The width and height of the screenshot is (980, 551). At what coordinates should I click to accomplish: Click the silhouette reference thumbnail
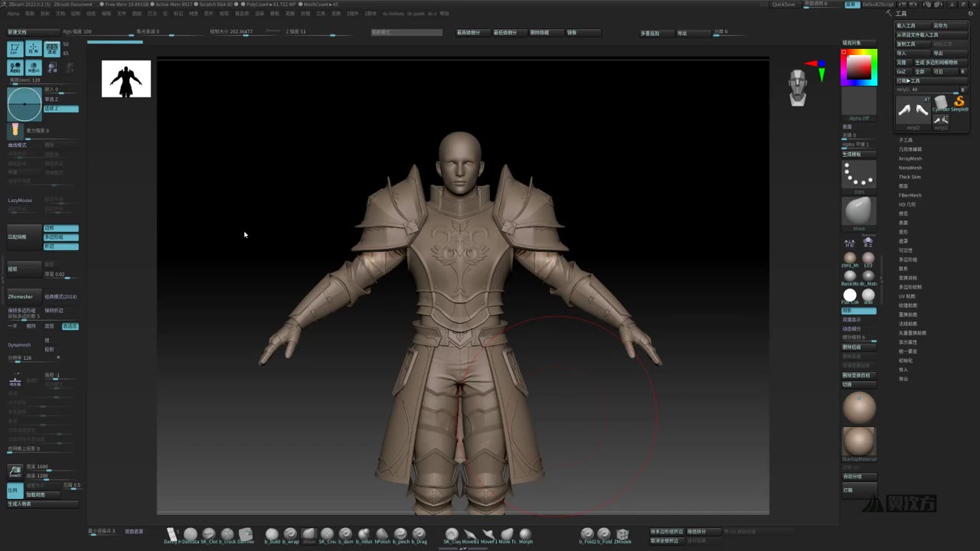pos(126,79)
